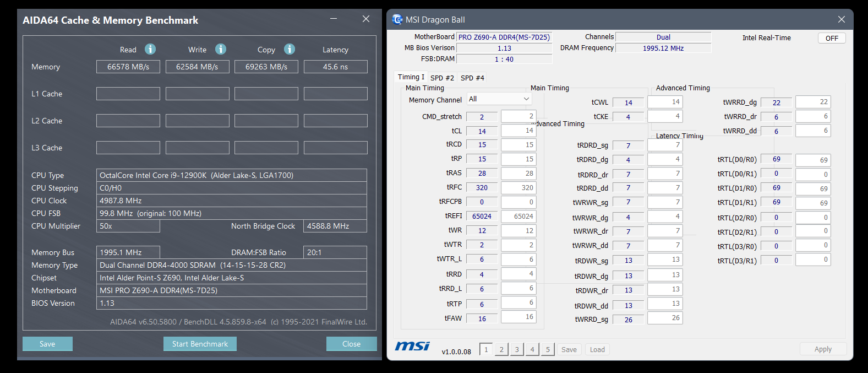The width and height of the screenshot is (868, 373).
Task: Click the tFAW editable input field
Action: [518, 317]
